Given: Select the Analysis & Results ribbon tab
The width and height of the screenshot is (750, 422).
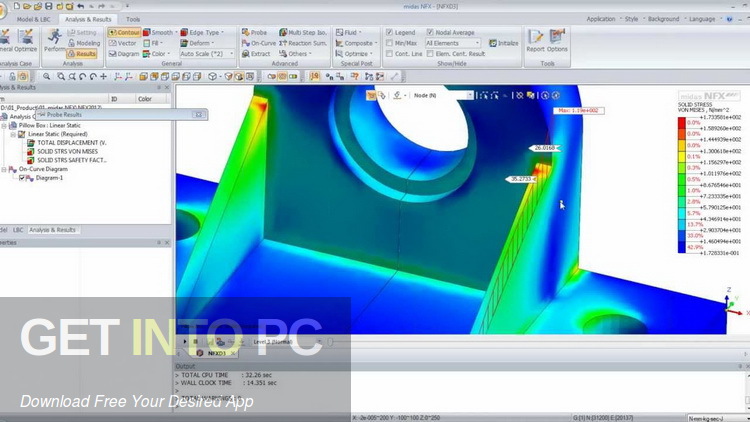Looking at the screenshot, I should click(88, 19).
